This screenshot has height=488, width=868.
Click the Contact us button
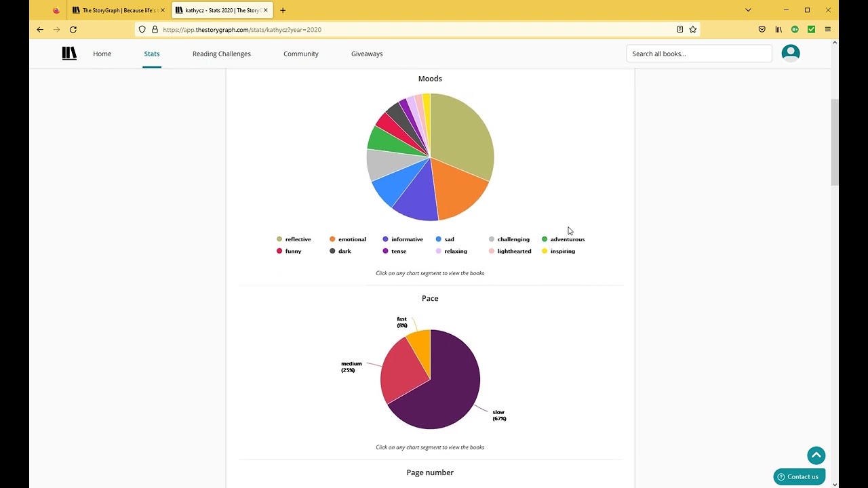coord(800,476)
